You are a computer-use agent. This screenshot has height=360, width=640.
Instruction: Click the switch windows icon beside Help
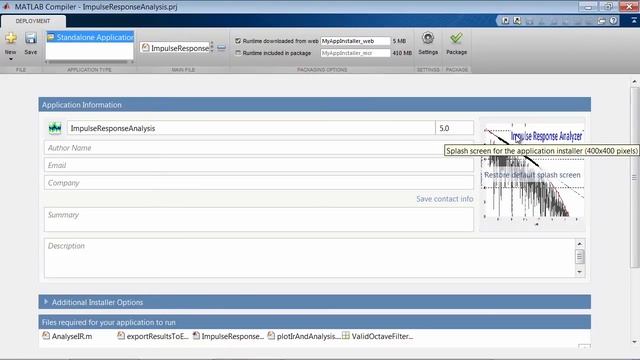click(602, 20)
